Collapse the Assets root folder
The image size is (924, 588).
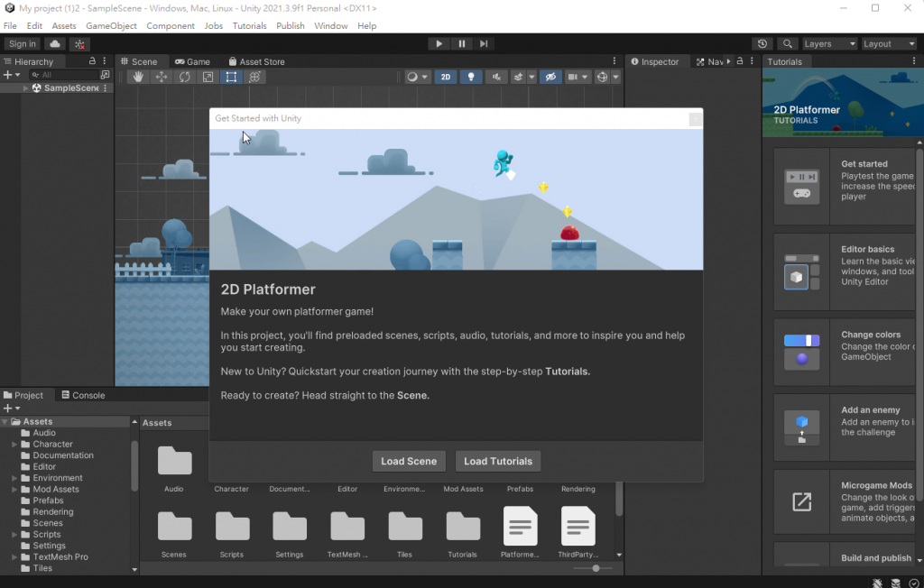pos(5,422)
